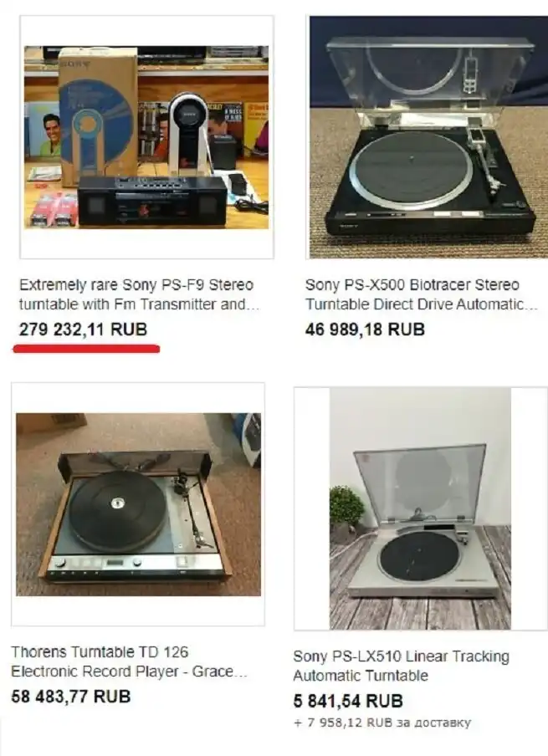Click the 'turntable with Fm Transmitter and…' line
548x756 pixels.
click(x=140, y=304)
